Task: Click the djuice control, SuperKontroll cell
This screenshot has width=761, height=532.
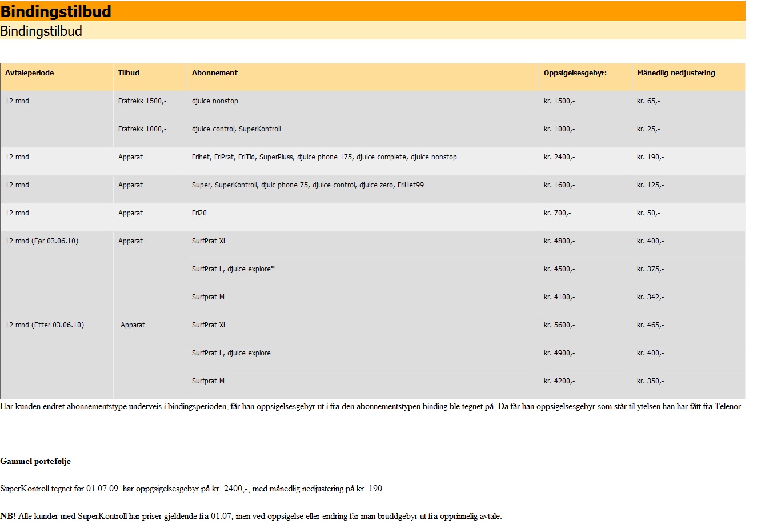Action: pyautogui.click(x=363, y=133)
